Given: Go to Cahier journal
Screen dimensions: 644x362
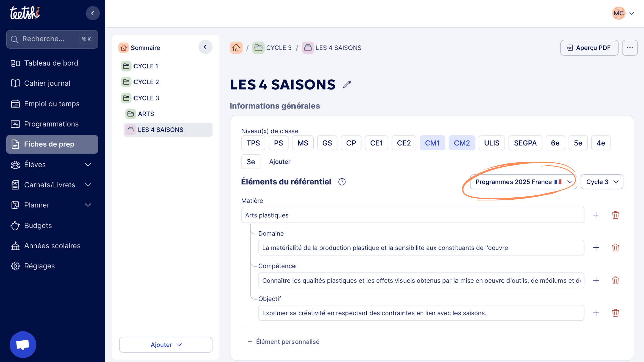Looking at the screenshot, I should pyautogui.click(x=47, y=83).
